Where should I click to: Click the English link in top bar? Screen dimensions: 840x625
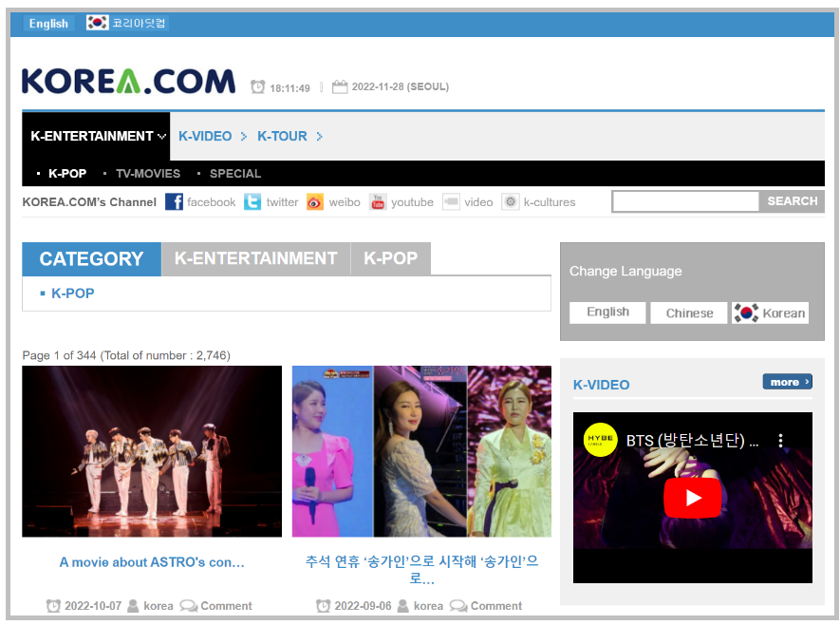pyautogui.click(x=48, y=24)
